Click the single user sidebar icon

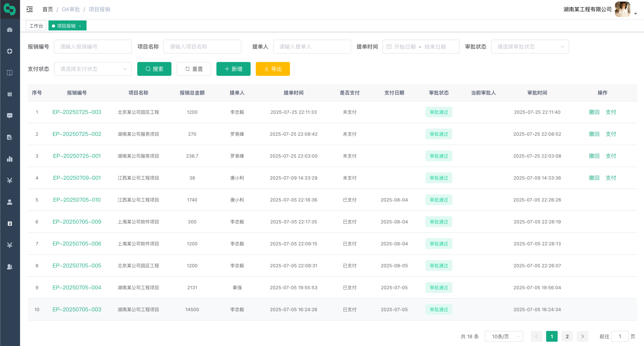tap(10, 202)
